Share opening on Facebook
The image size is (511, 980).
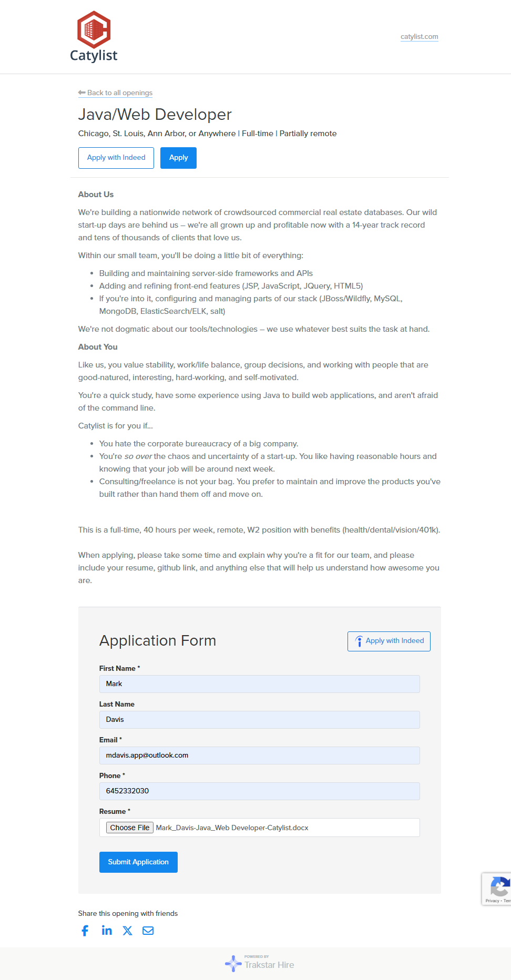coord(85,931)
